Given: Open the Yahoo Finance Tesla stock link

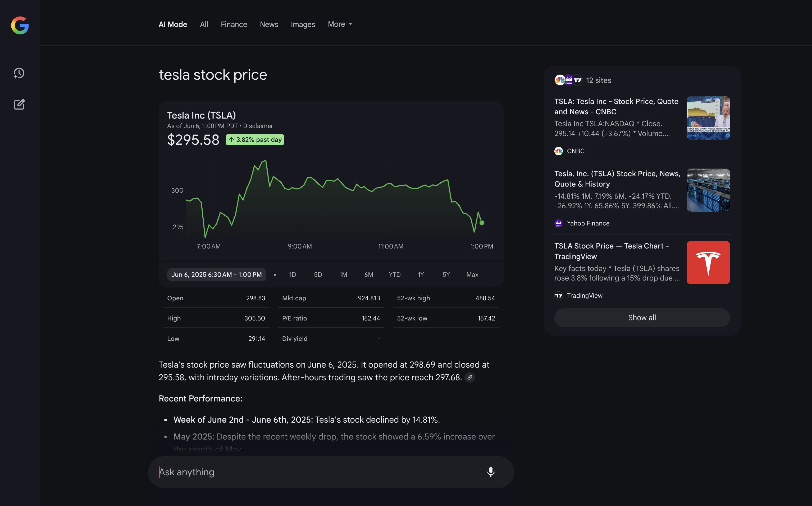Looking at the screenshot, I should (x=617, y=179).
